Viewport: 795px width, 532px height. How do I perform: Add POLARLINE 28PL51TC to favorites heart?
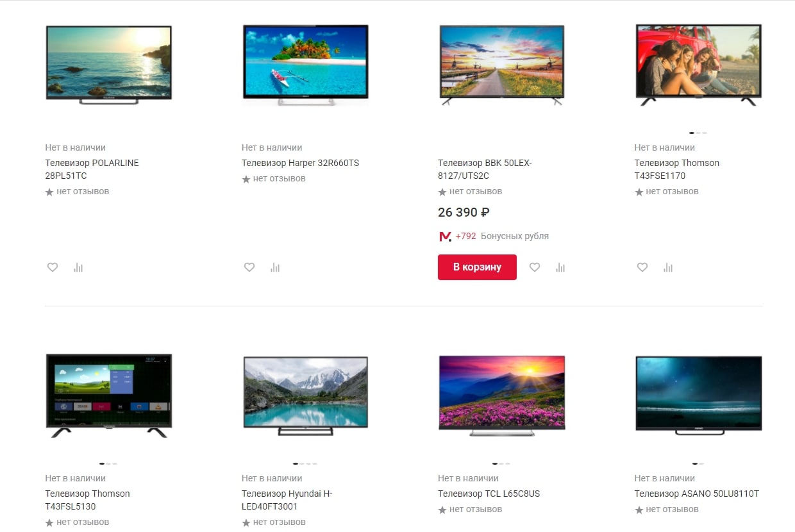pos(53,267)
